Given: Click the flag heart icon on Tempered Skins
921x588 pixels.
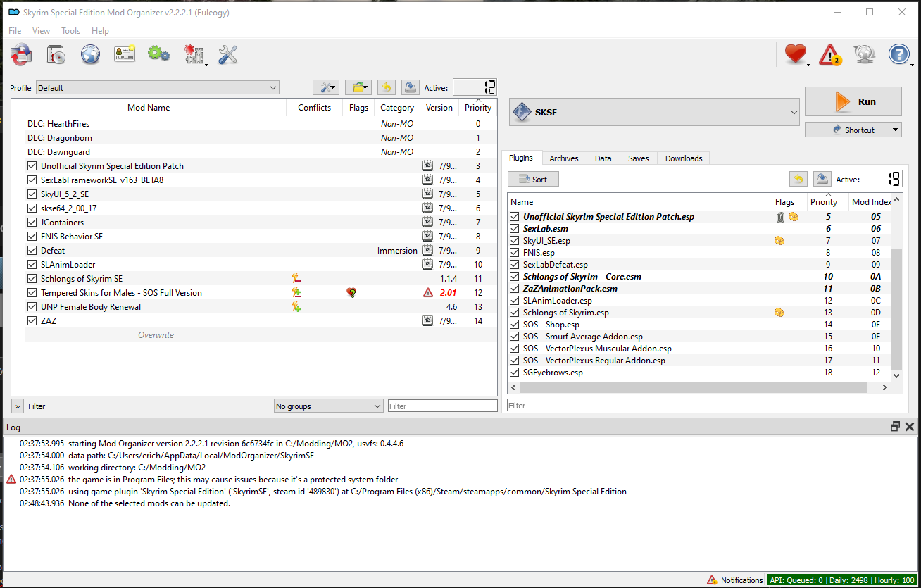Looking at the screenshot, I should pos(351,293).
